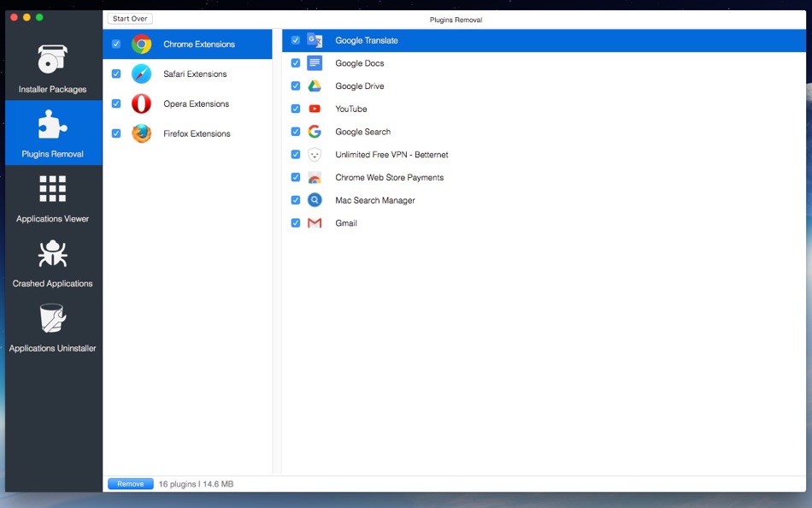Image resolution: width=812 pixels, height=508 pixels.
Task: Open the Crashed Applications bug icon
Action: (x=52, y=254)
